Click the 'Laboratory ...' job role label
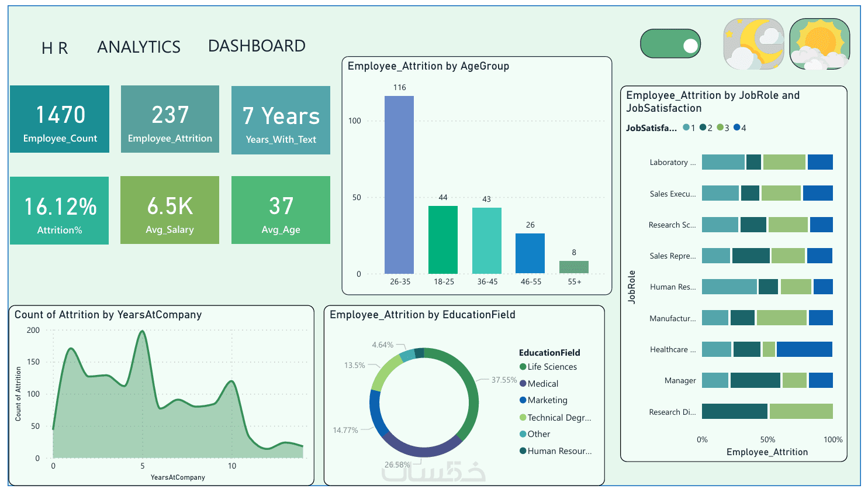The image size is (868, 492). 673,163
